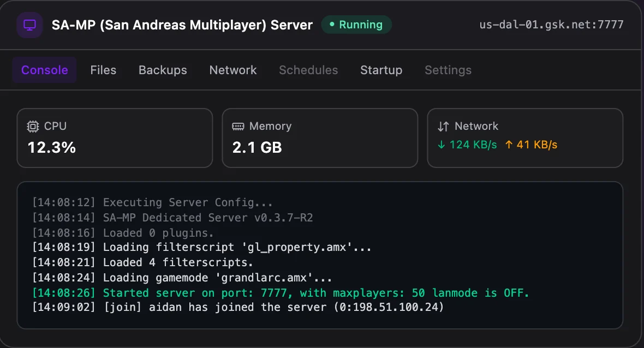Click the Running status badge
Image resolution: width=644 pixels, height=348 pixels.
(356, 25)
